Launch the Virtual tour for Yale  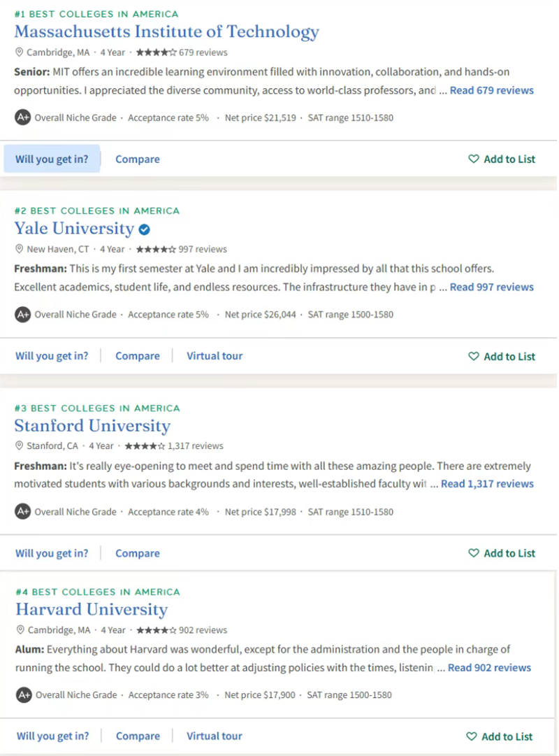coord(215,356)
